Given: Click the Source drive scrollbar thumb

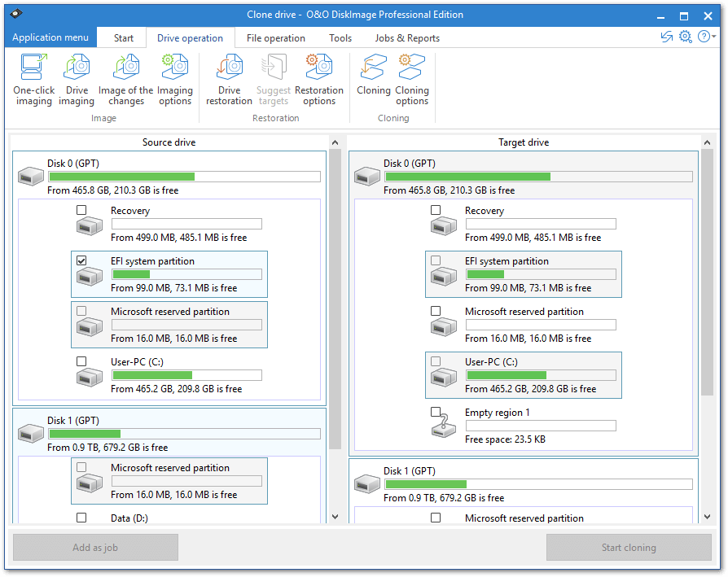Looking at the screenshot, I should click(335, 299).
